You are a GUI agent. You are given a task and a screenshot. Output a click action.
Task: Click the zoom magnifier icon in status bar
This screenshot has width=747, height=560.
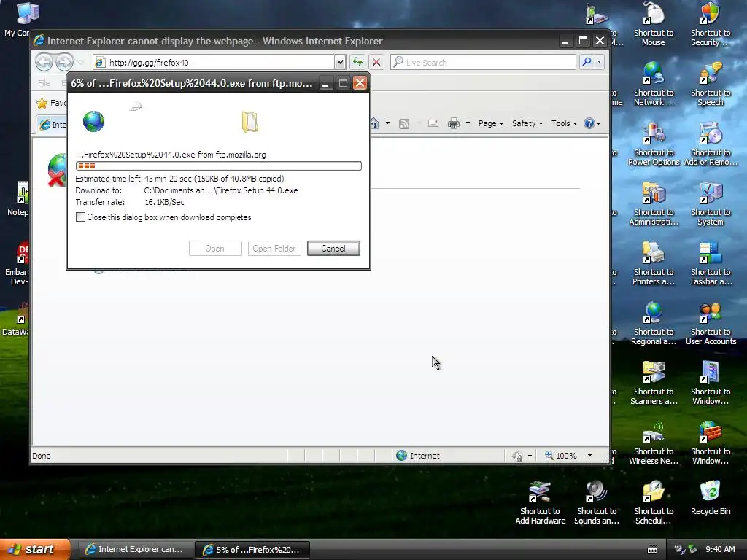click(549, 455)
